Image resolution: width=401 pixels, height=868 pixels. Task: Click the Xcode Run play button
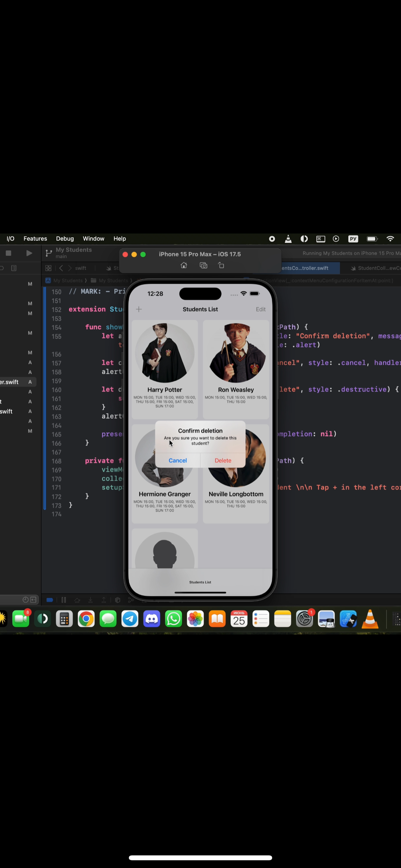pyautogui.click(x=29, y=253)
